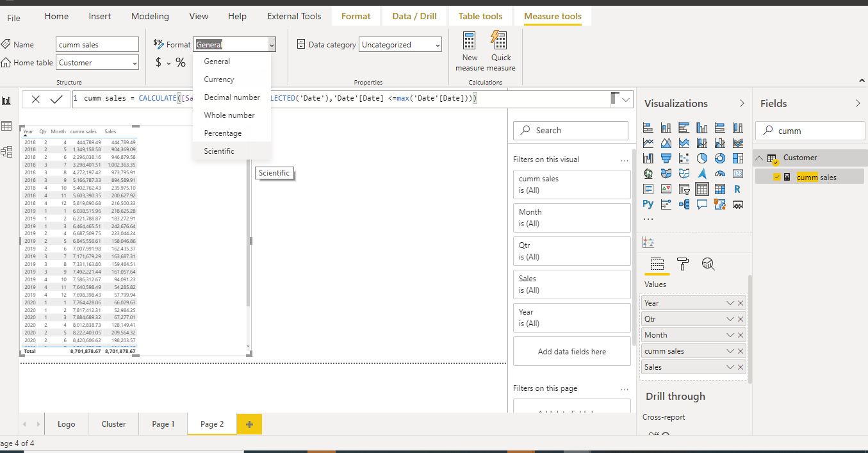Pick the Gauge visual
Viewport: 868px width, 453px height.
(x=720, y=174)
